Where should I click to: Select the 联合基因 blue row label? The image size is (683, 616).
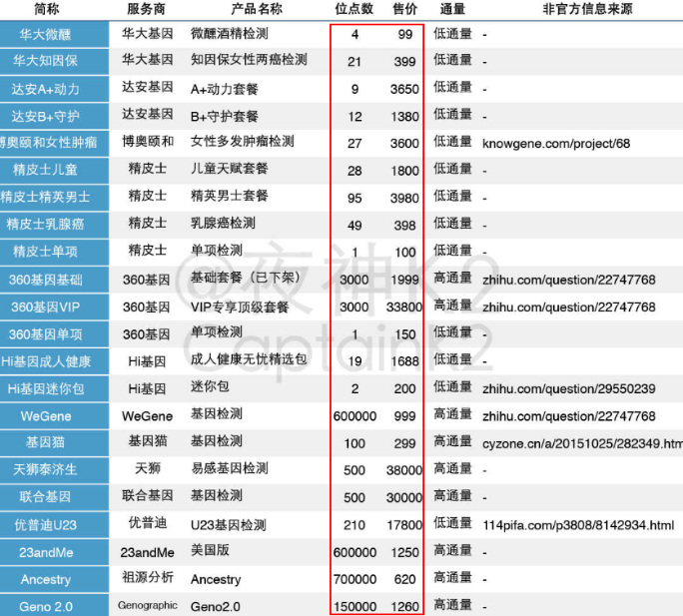tap(55, 497)
